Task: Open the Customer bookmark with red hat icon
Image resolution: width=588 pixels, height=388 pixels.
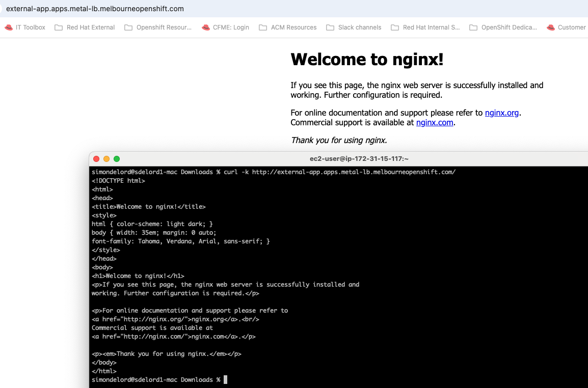Action: (566, 27)
